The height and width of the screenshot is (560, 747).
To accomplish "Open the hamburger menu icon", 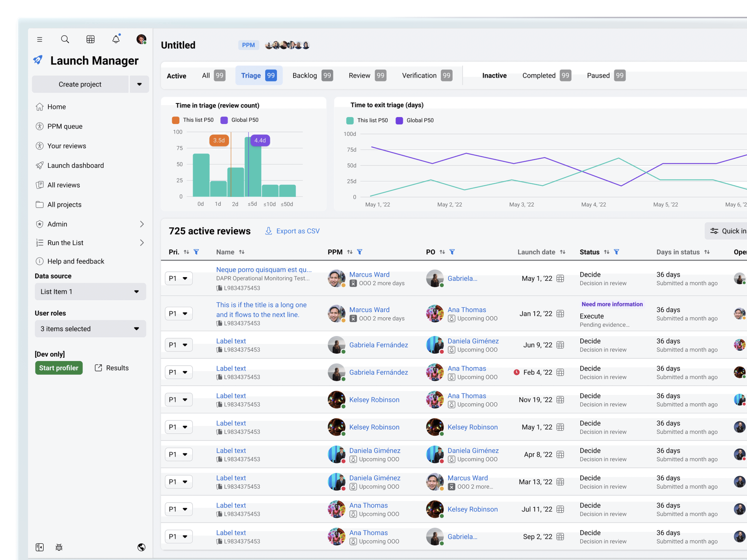I will [40, 40].
